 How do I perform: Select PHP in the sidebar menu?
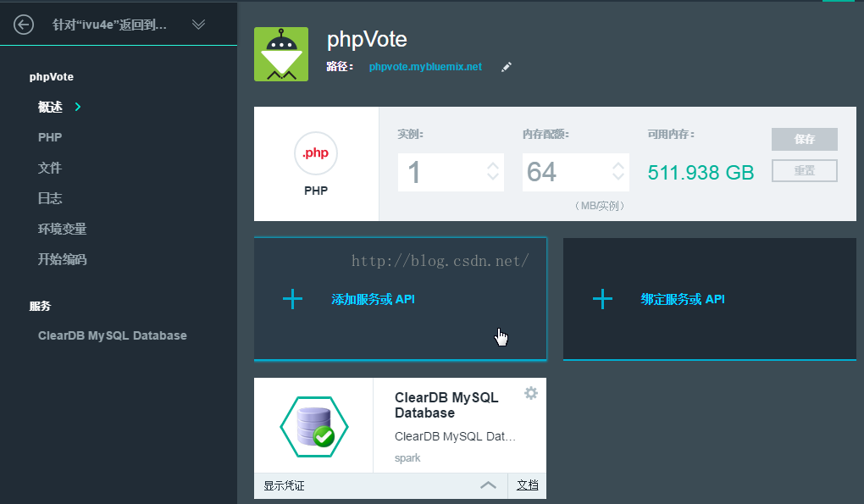tap(50, 137)
